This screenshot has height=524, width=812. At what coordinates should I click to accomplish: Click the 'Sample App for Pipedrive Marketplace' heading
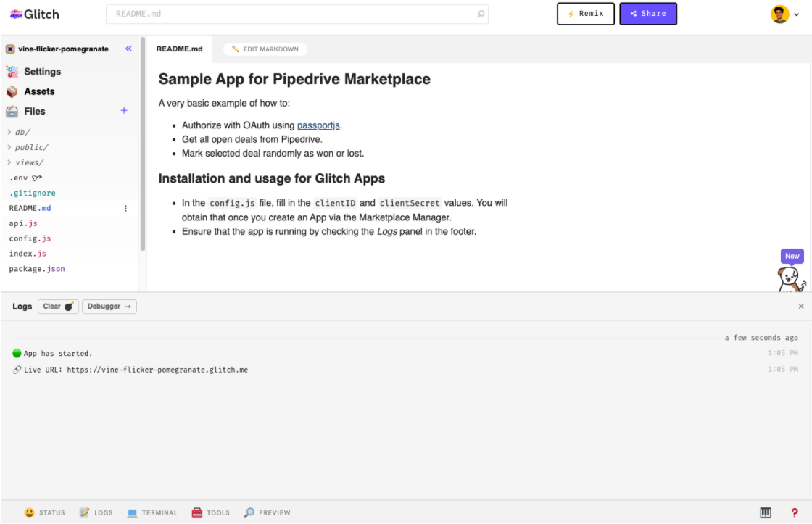coord(294,79)
